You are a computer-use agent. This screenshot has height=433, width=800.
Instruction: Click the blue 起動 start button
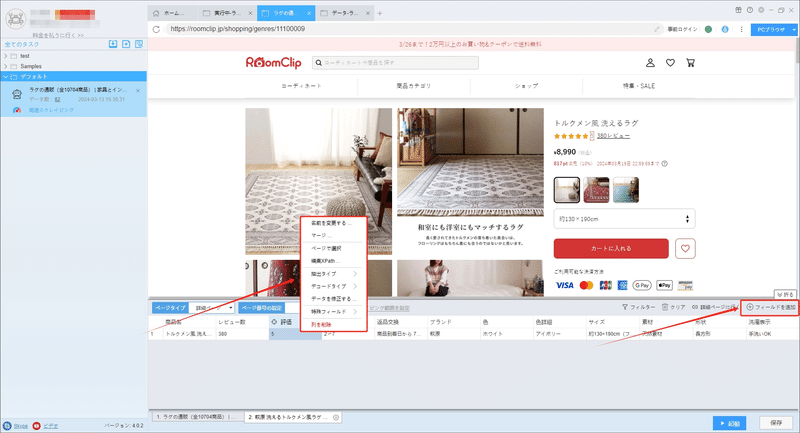(x=730, y=423)
